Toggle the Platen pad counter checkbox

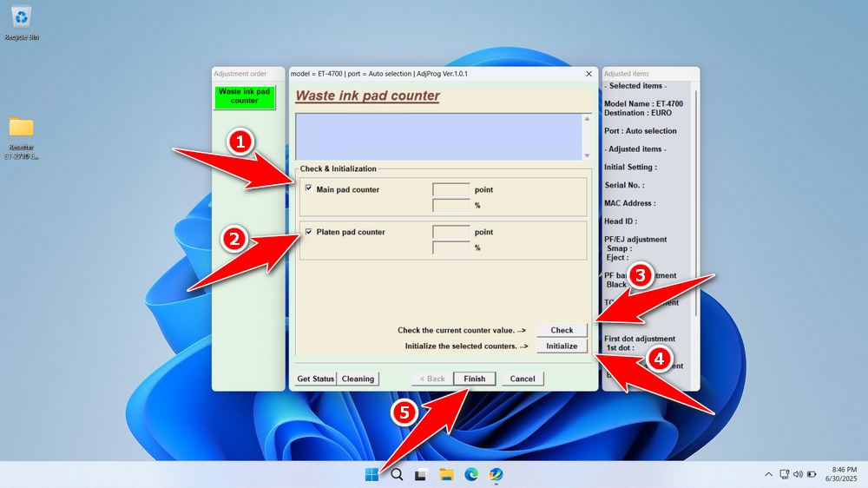pyautogui.click(x=309, y=232)
